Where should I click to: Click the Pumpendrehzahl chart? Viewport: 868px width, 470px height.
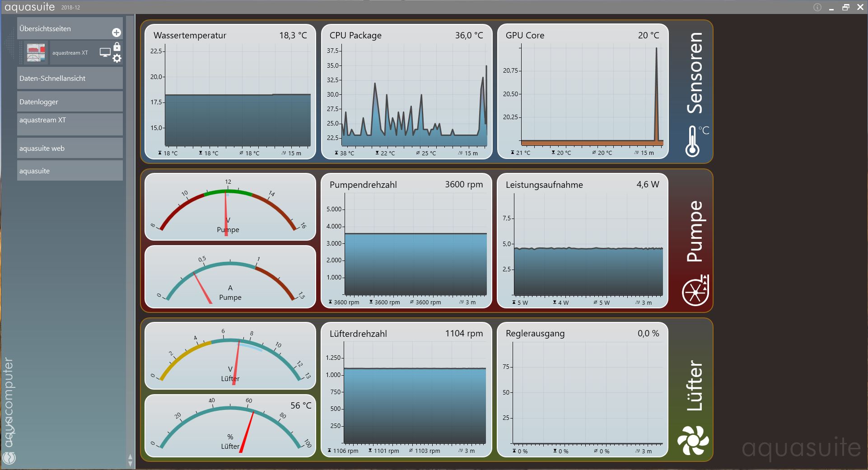click(x=406, y=241)
